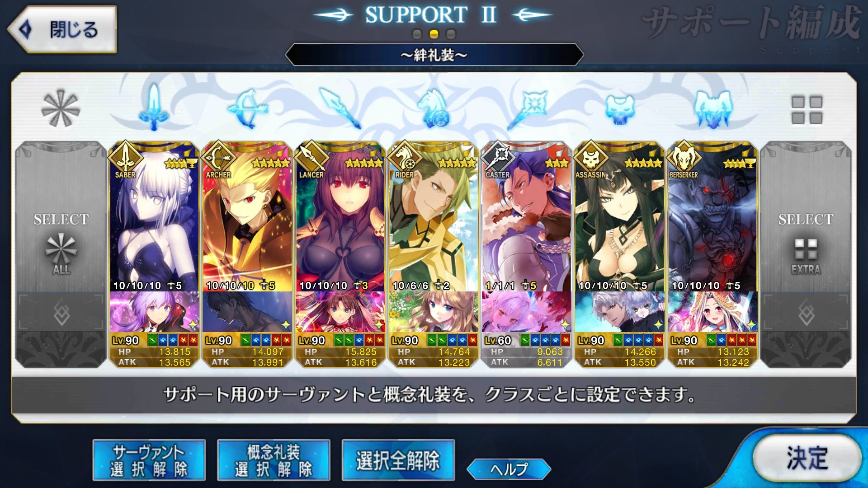Switch to third support page dot

[451, 34]
